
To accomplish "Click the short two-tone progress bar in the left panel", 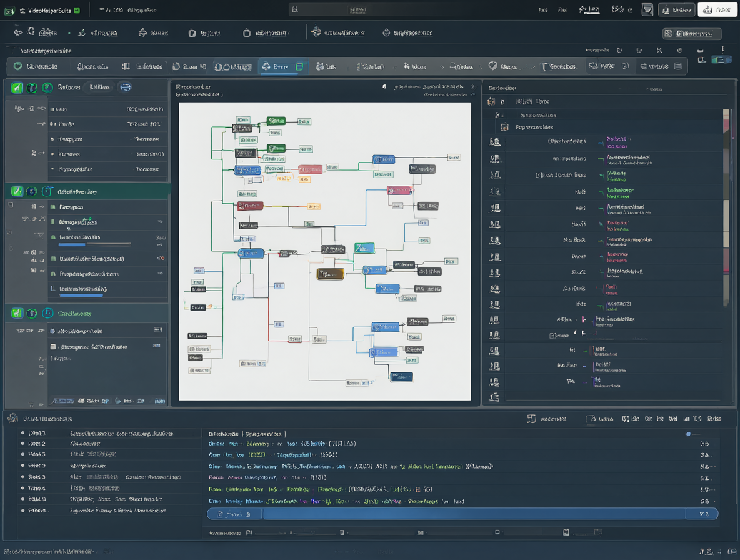I will [95, 245].
